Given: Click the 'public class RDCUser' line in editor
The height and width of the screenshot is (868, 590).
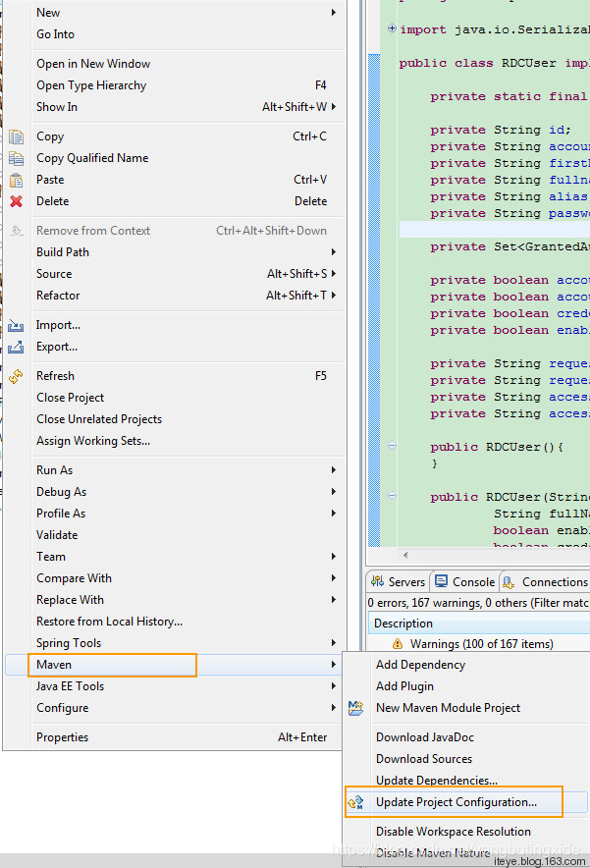Looking at the screenshot, I should (494, 63).
